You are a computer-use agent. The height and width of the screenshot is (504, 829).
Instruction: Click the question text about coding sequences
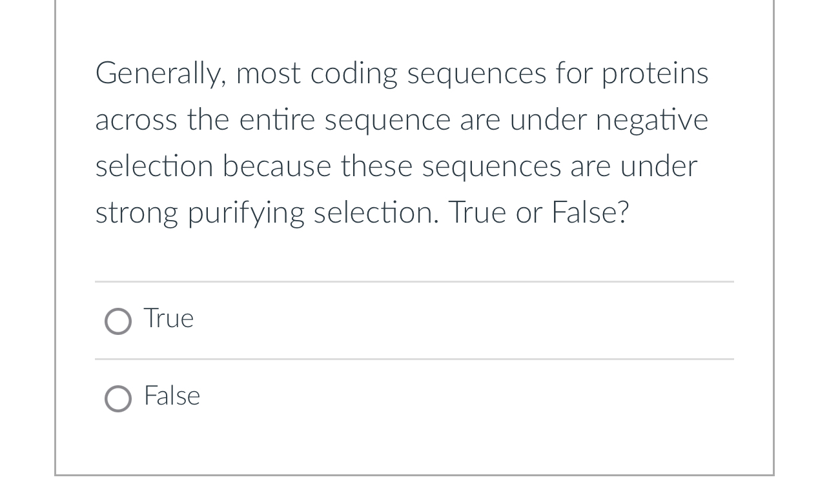400,142
